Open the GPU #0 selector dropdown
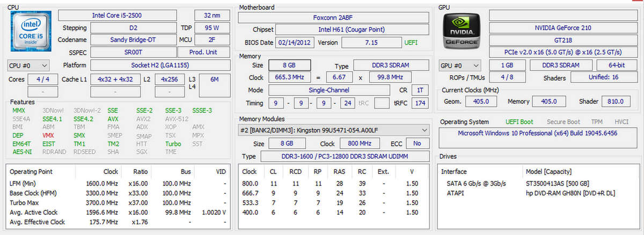This screenshot has width=644, height=235. tap(459, 65)
